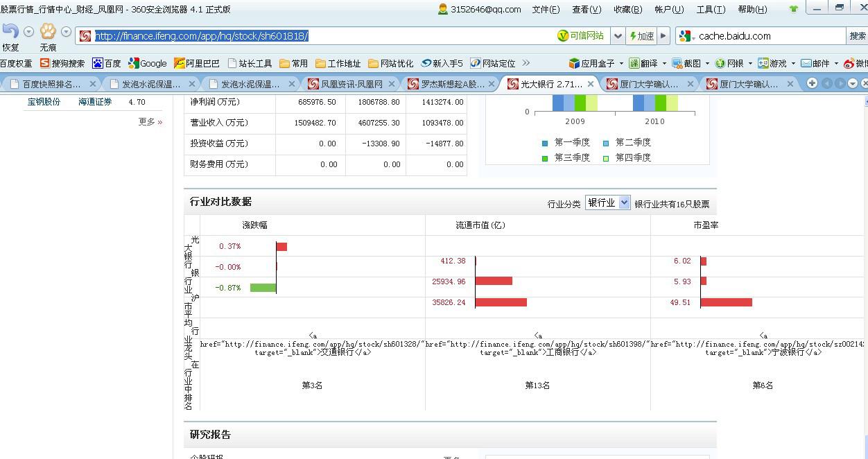
Task: Expand the bookmarks bar overflow chevron
Action: click(x=526, y=63)
